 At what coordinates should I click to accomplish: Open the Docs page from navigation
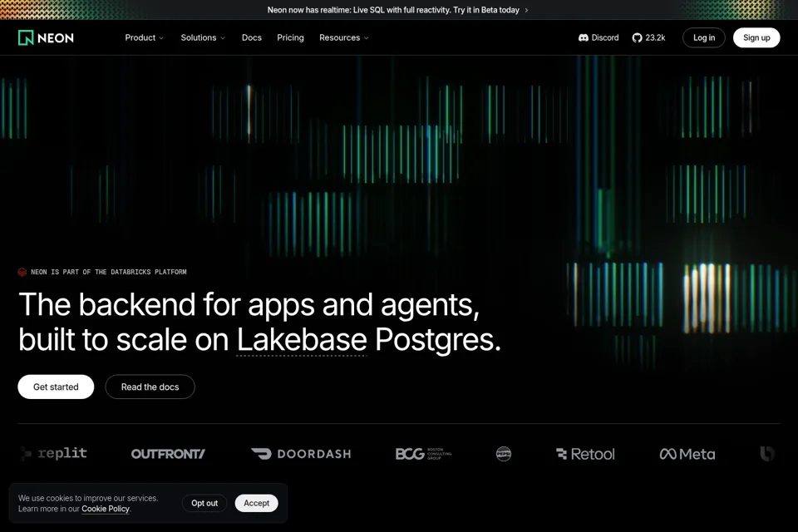pos(251,37)
